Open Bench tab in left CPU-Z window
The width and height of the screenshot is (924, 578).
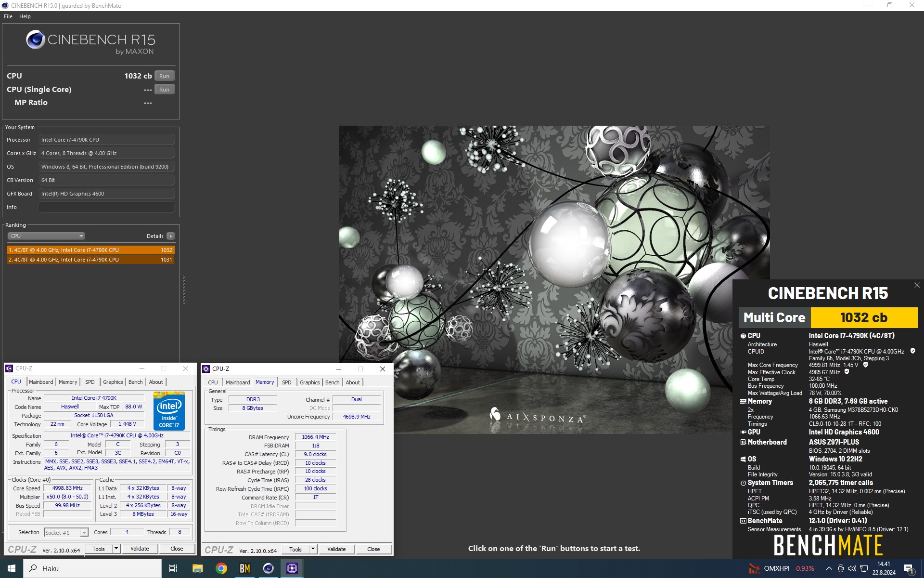tap(136, 382)
